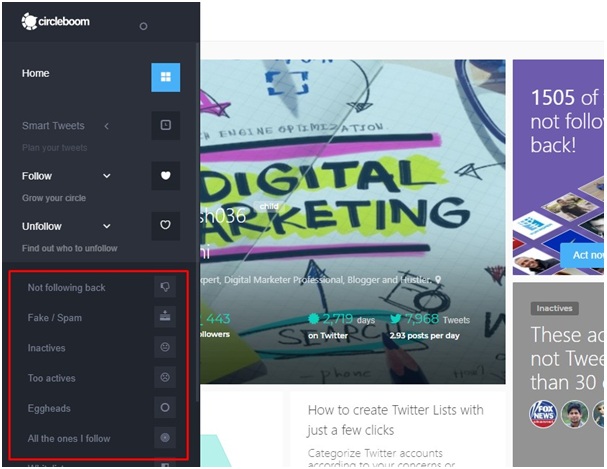Open the Eggheads list

point(50,408)
